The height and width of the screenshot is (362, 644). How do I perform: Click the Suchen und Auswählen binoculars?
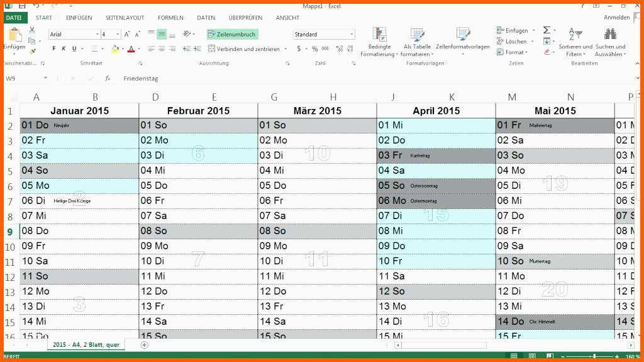pyautogui.click(x=609, y=35)
